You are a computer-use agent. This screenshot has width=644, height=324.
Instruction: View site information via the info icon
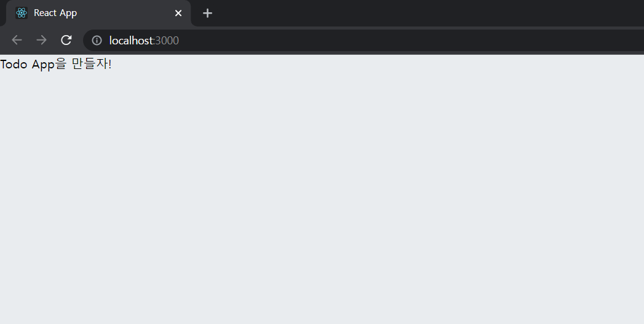[x=97, y=40]
